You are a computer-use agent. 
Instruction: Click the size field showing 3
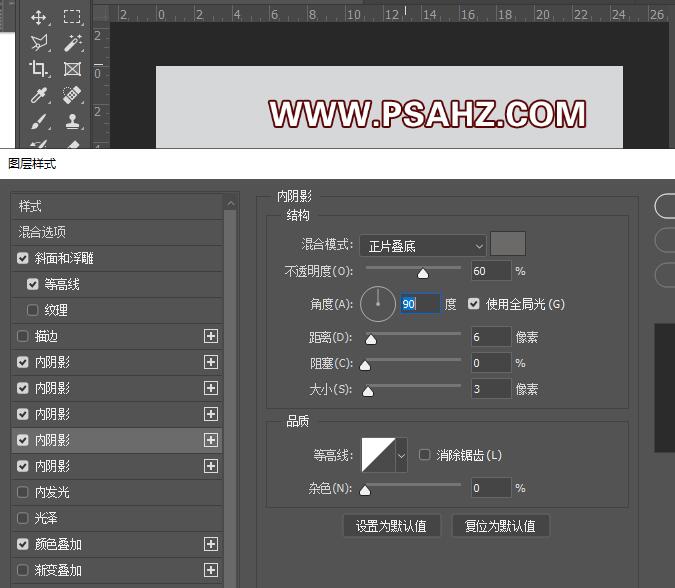[491, 389]
